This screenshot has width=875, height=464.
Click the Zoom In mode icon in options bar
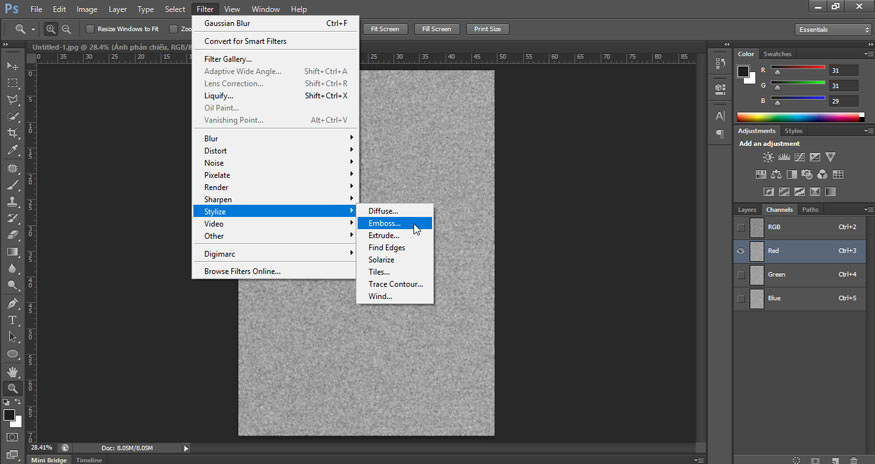[51, 29]
